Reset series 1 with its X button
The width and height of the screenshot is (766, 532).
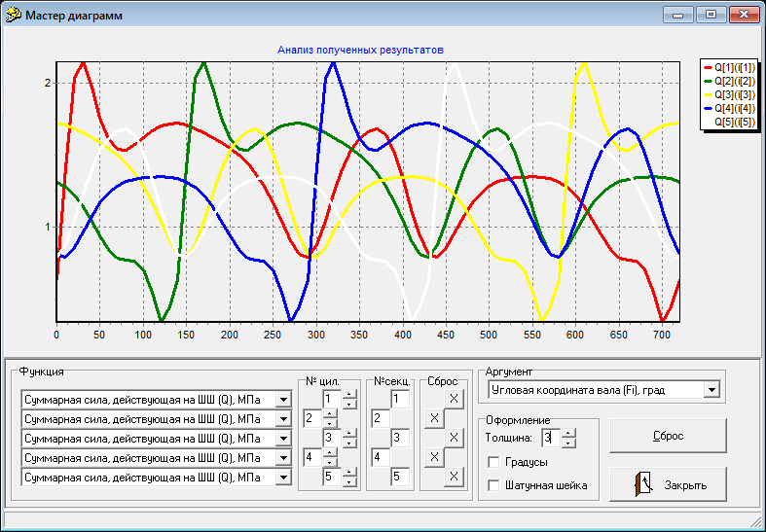pyautogui.click(x=454, y=399)
